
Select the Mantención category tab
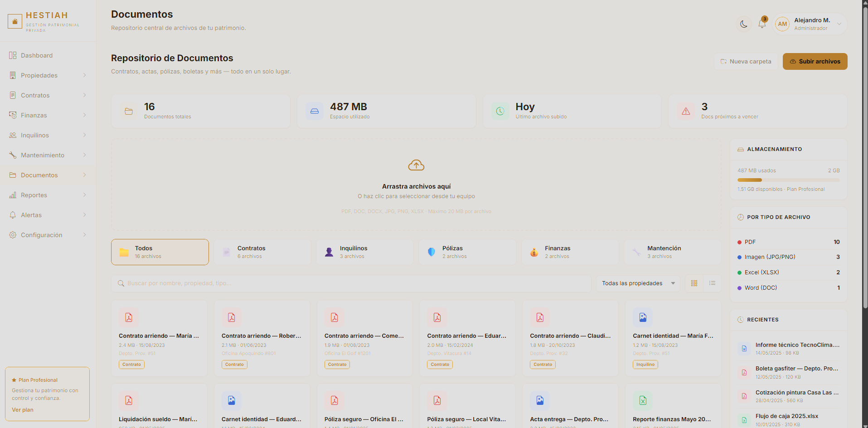(x=673, y=252)
